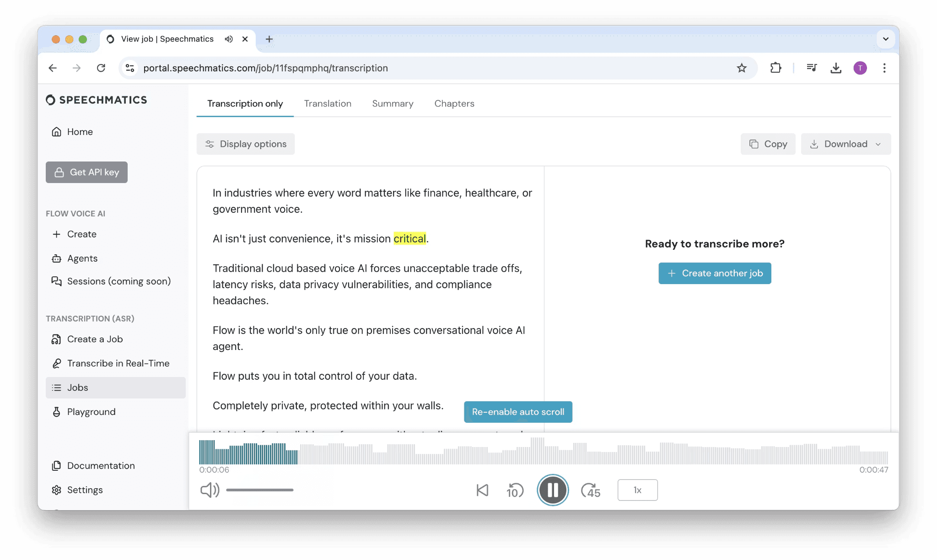The image size is (937, 560).
Task: Mute audio with the volume speaker icon
Action: 210,490
